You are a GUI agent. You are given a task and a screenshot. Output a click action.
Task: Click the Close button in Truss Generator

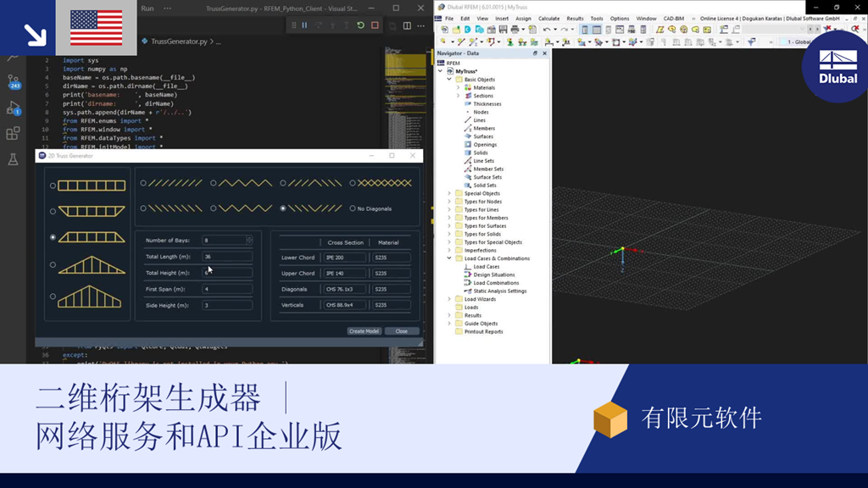click(401, 331)
